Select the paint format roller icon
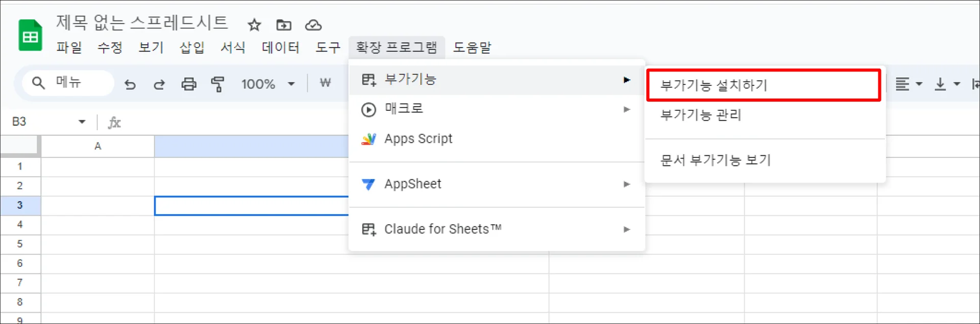 tap(218, 84)
